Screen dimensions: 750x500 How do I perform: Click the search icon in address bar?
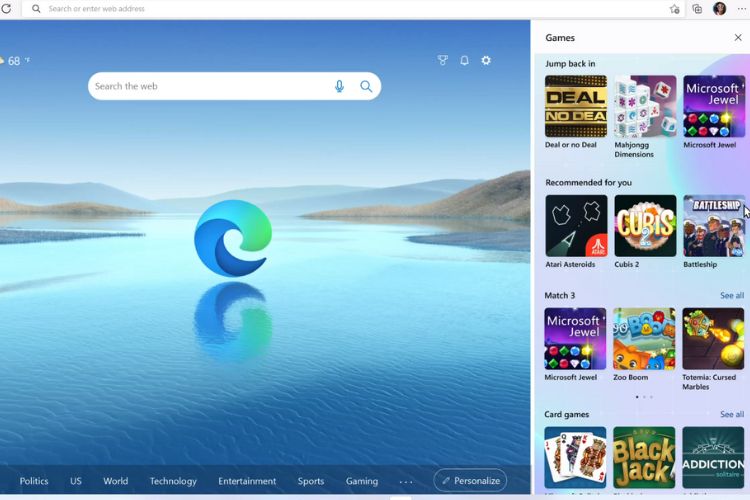(x=36, y=9)
